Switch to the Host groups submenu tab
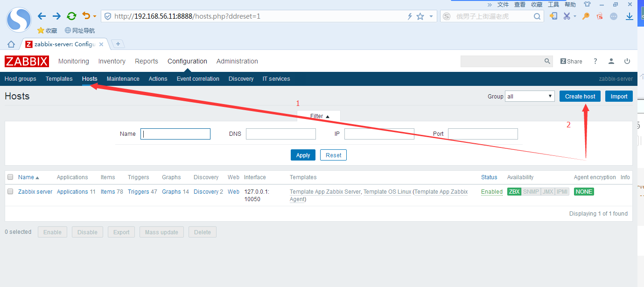 coord(21,79)
